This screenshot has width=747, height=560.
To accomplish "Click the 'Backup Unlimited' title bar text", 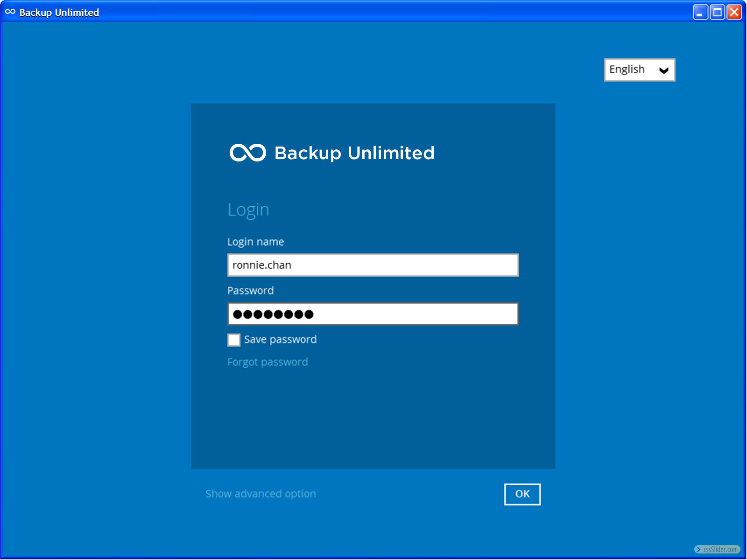I will pyautogui.click(x=59, y=13).
